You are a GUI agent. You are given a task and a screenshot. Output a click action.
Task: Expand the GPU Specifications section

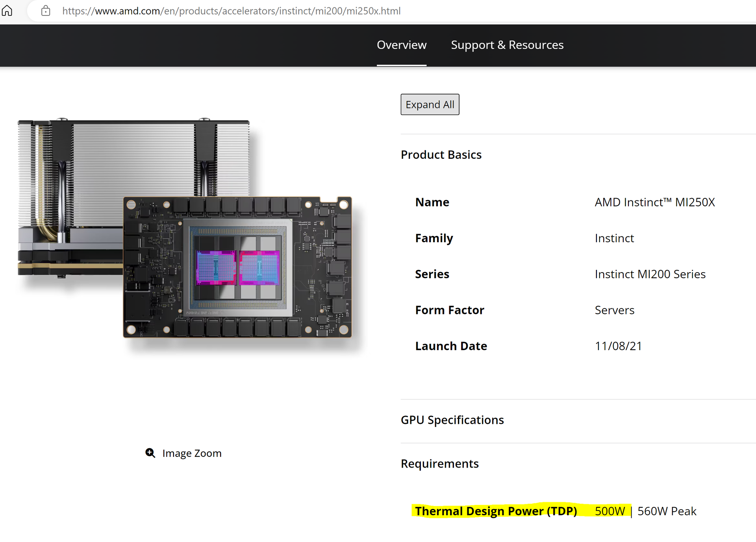click(452, 420)
